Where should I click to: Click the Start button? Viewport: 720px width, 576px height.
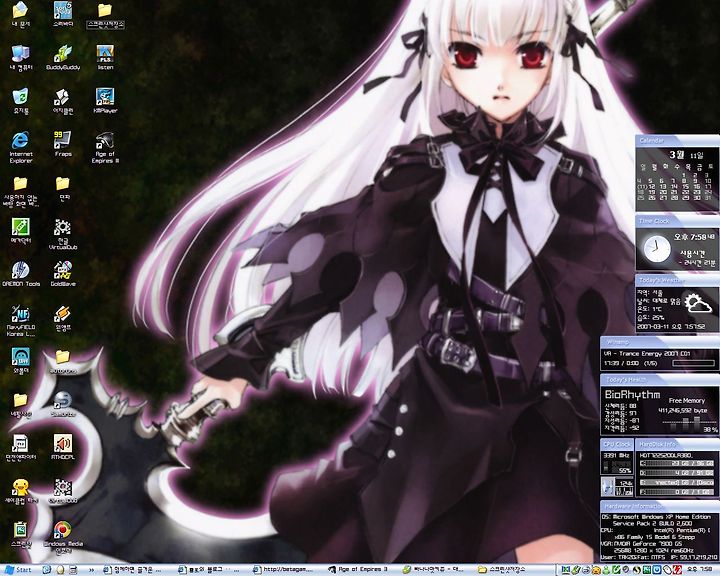click(18, 570)
